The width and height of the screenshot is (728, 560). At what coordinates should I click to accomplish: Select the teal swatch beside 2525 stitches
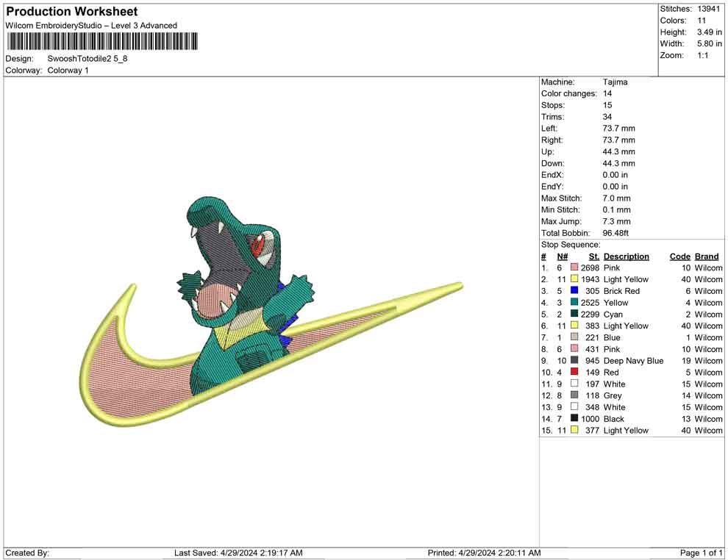tap(574, 302)
